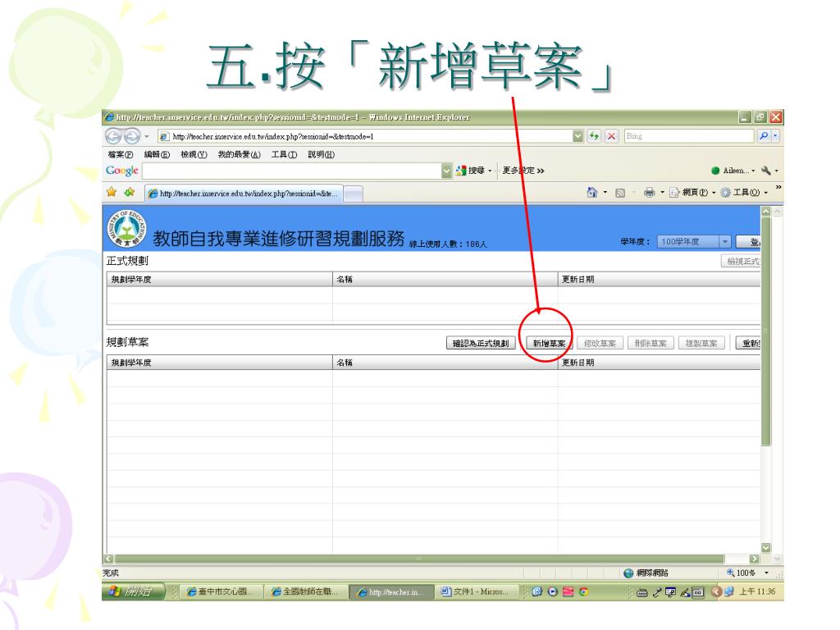Screen dimensions: 840x630
Task: Click the Ministry of Education logo
Action: tap(126, 228)
